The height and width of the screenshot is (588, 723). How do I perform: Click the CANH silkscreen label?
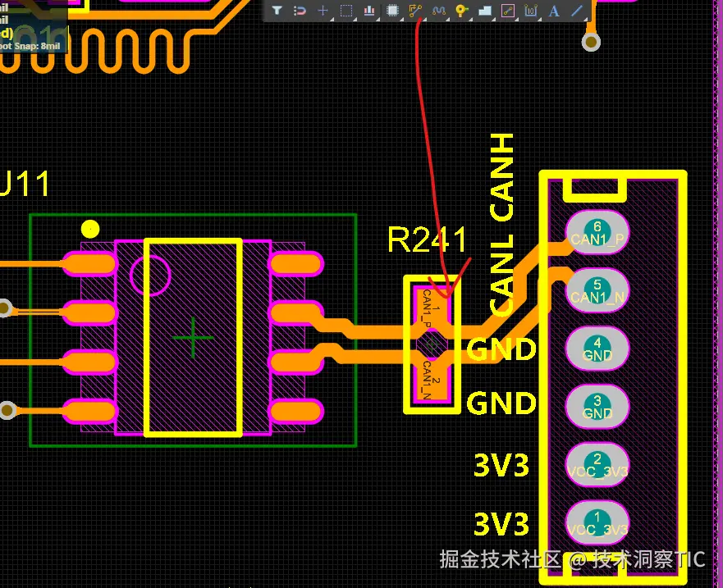(x=501, y=178)
